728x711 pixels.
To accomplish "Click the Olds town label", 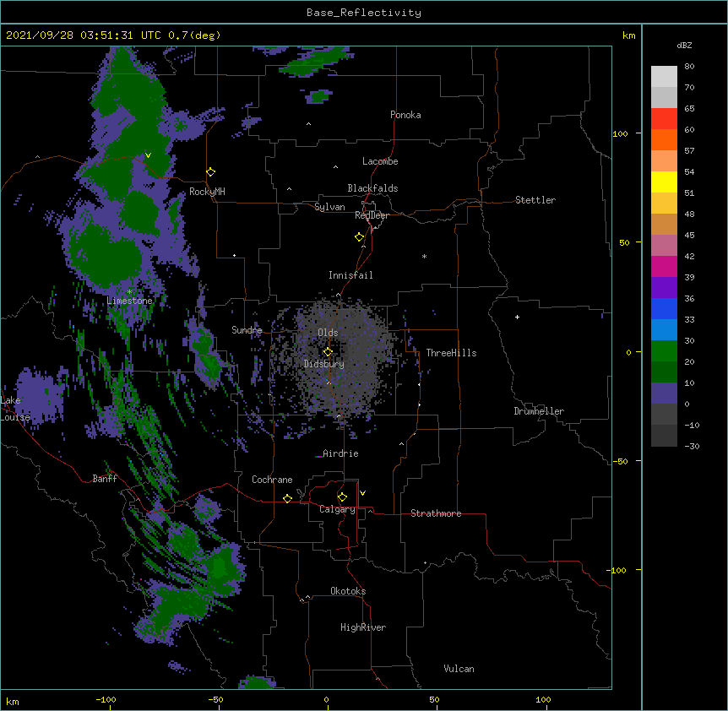I will tap(328, 333).
